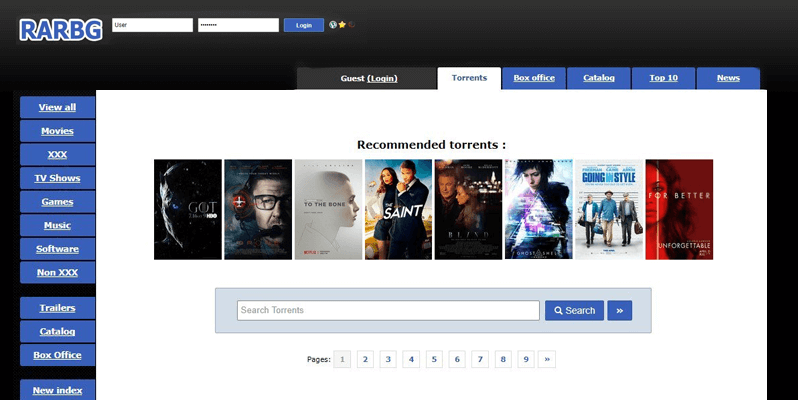Select Non XXX in sidebar
The image size is (798, 400).
[58, 272]
